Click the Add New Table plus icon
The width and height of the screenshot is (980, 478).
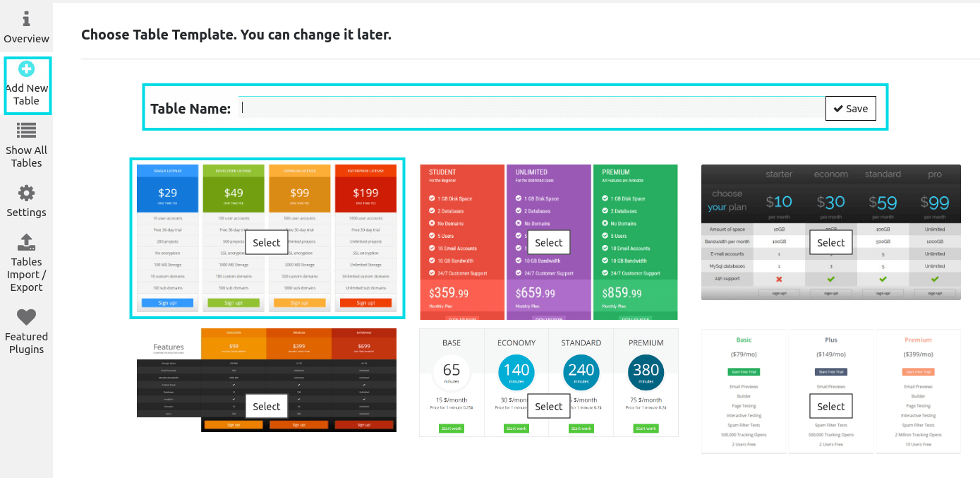point(26,69)
